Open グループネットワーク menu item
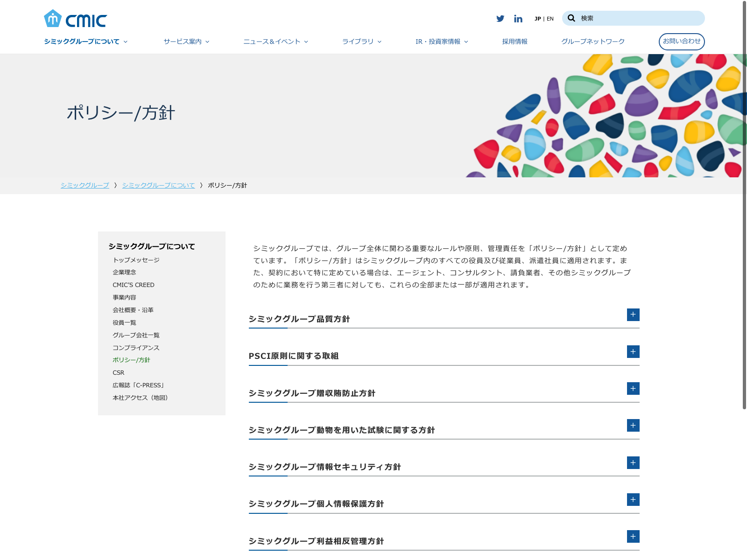This screenshot has width=747, height=560. (592, 42)
